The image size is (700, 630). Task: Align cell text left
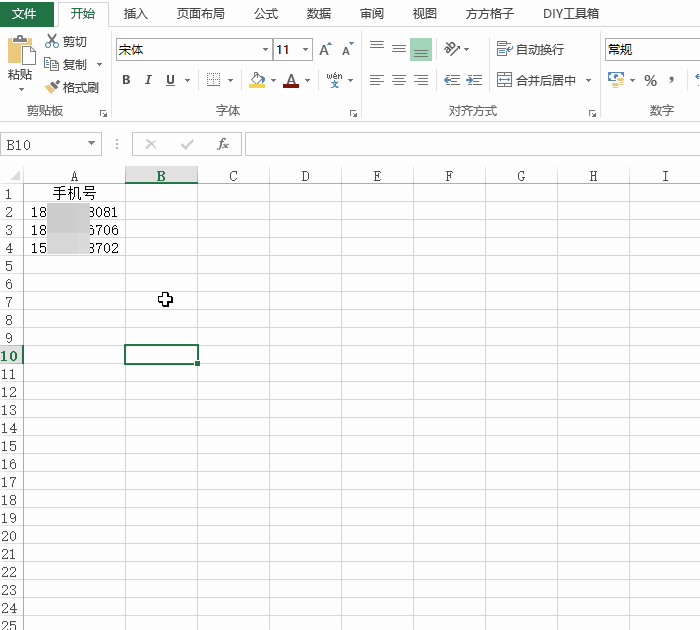click(x=377, y=80)
